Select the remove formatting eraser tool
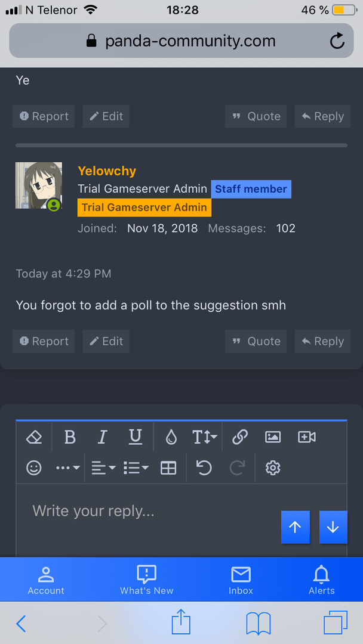Screen dimensions: 363x644 (34, 437)
